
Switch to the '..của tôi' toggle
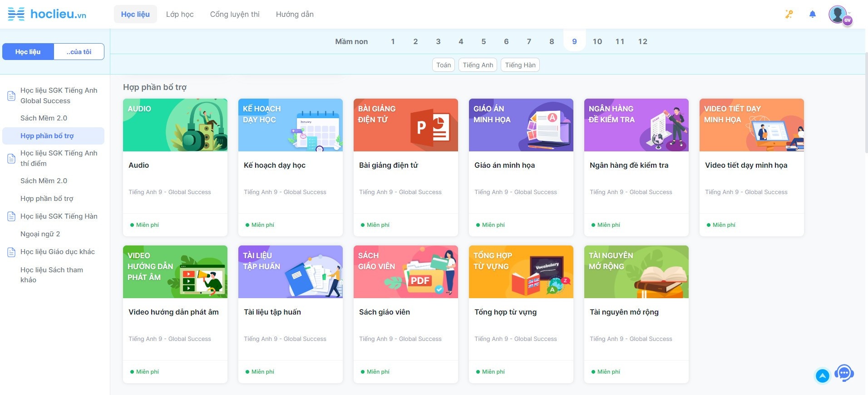79,52
